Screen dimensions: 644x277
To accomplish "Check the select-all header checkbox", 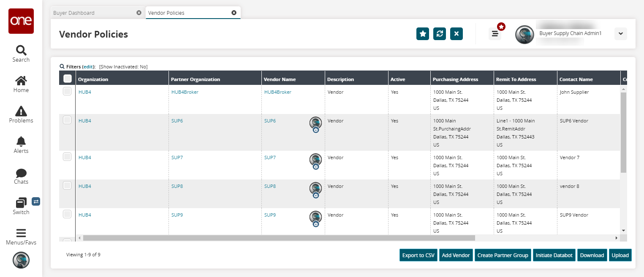I will [67, 79].
